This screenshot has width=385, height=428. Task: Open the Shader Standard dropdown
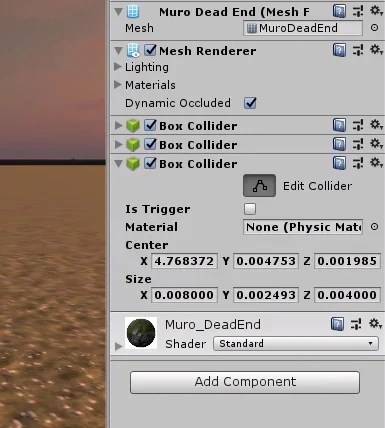(x=296, y=343)
